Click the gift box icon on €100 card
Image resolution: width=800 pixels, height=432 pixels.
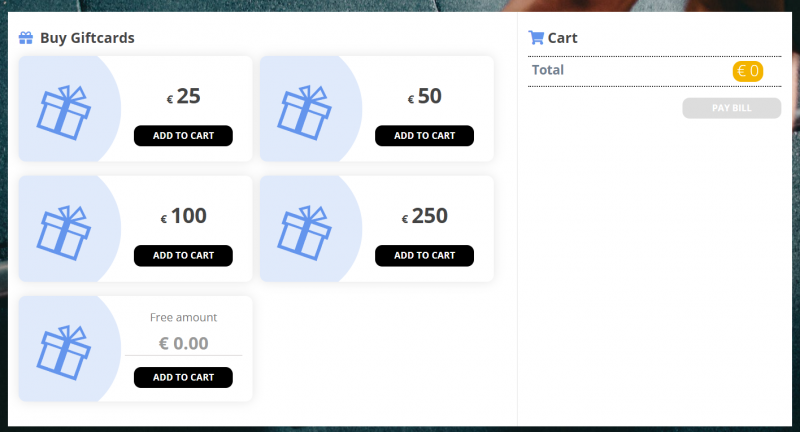[x=64, y=231]
